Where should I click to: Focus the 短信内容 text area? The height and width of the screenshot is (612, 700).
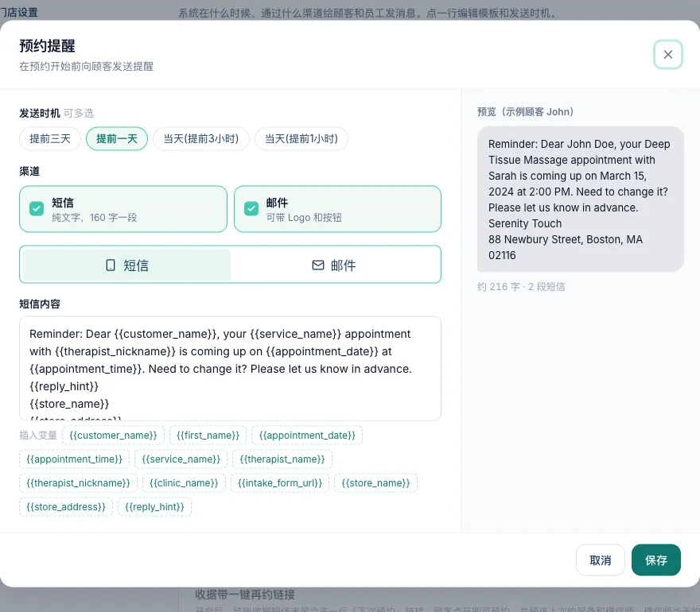pos(231,369)
